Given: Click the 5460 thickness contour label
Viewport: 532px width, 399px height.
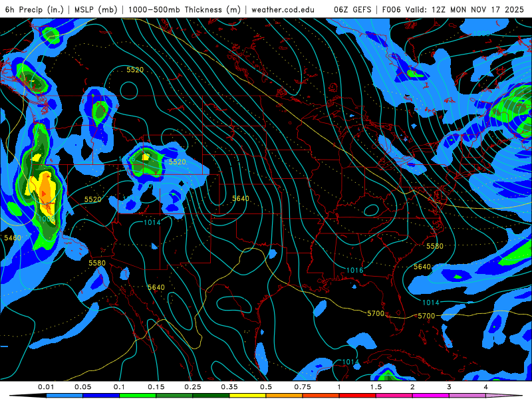Looking at the screenshot, I should tap(13, 238).
